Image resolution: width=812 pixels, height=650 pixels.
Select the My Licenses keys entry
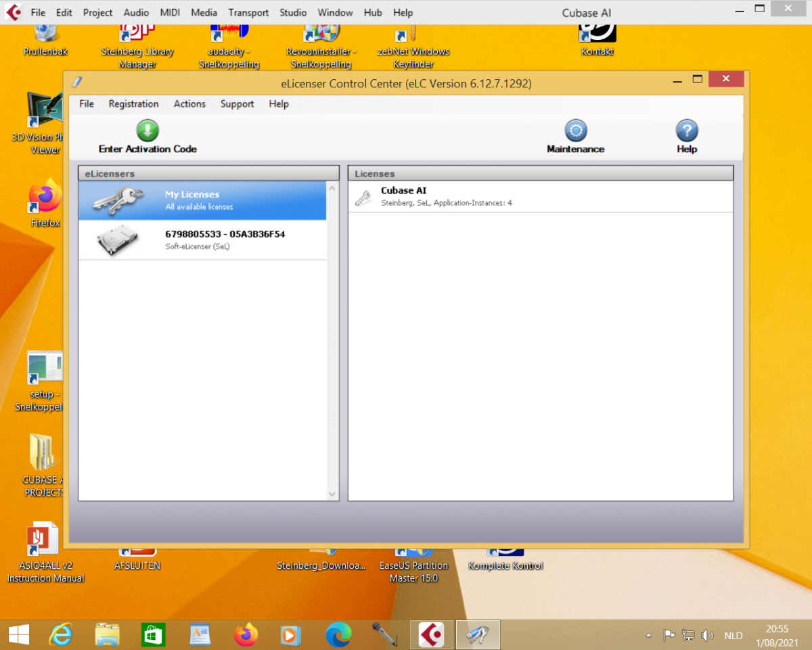pyautogui.click(x=202, y=200)
